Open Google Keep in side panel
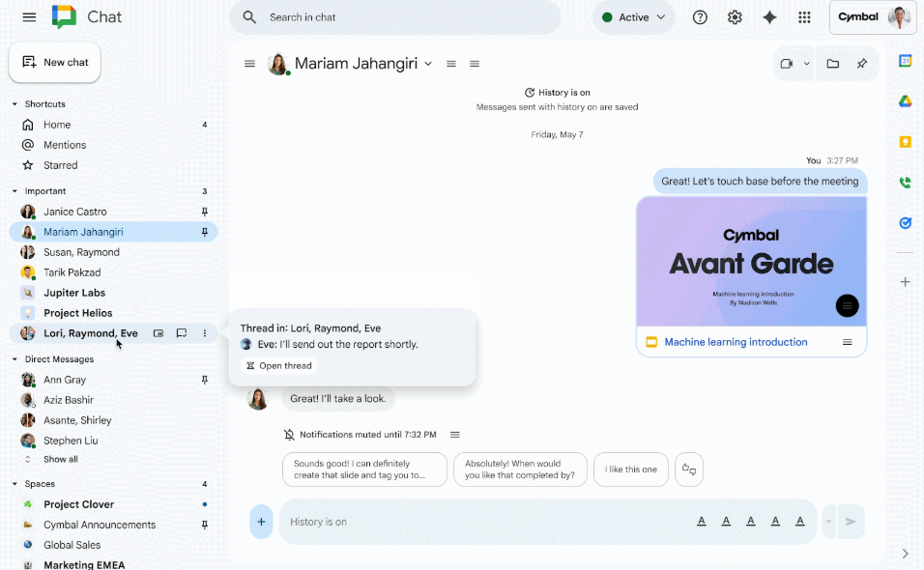Image resolution: width=924 pixels, height=570 pixels. tap(906, 142)
